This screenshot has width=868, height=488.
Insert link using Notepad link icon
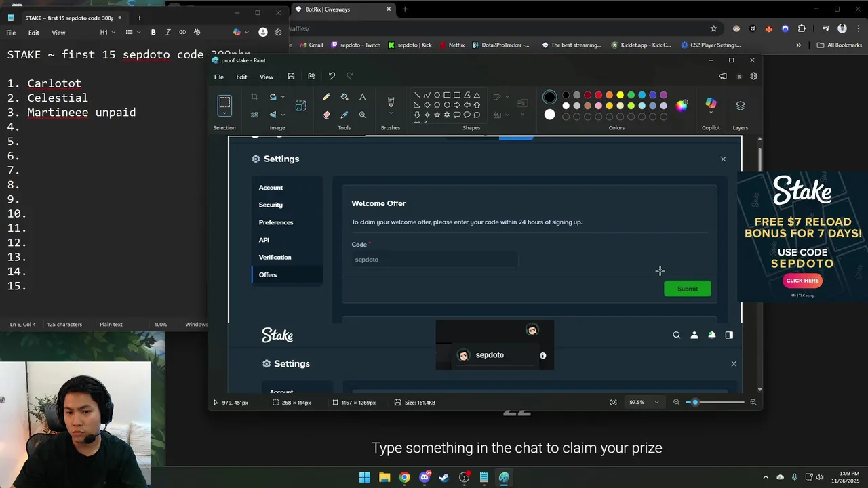[182, 33]
